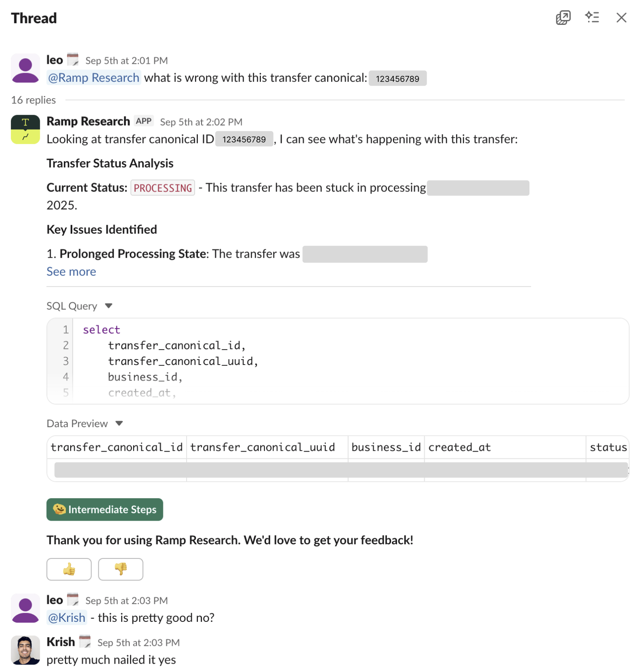Click the calendar status emoji beside leo's name
The height and width of the screenshot is (672, 639).
73,59
